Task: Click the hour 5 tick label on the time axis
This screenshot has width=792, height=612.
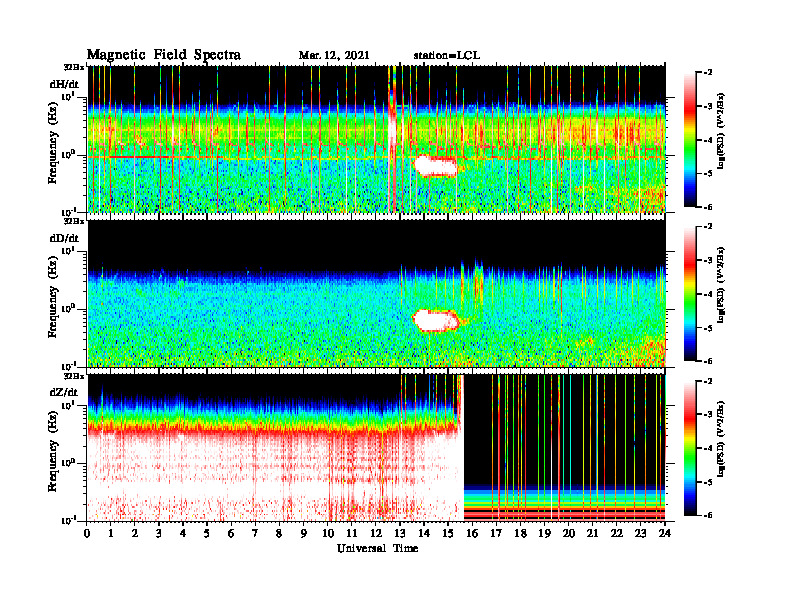Action: 207,533
